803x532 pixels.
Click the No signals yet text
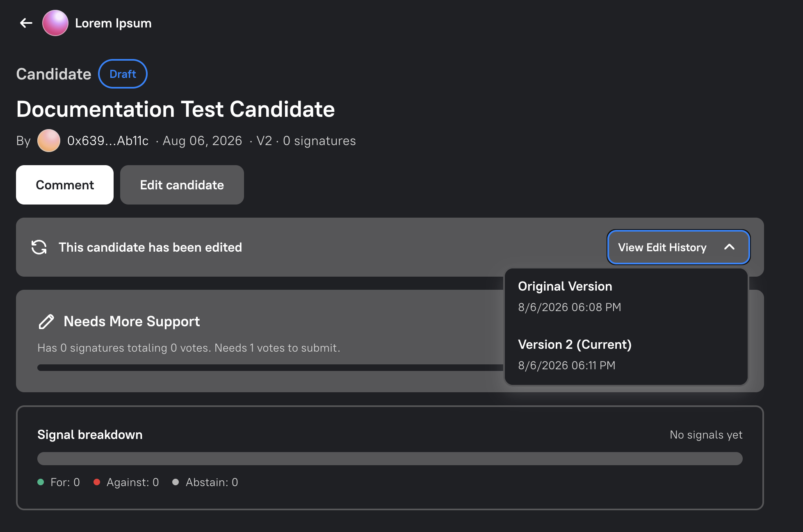pos(706,435)
